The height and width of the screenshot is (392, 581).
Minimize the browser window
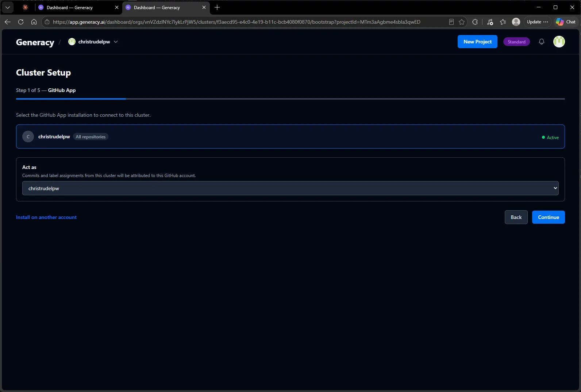click(x=539, y=7)
